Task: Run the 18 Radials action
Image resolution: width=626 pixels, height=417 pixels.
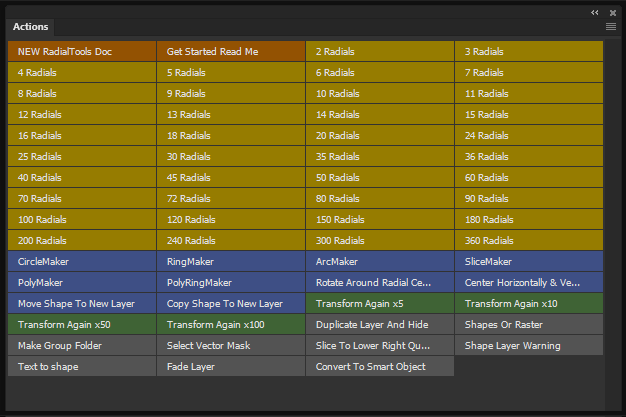Action: pos(231,135)
